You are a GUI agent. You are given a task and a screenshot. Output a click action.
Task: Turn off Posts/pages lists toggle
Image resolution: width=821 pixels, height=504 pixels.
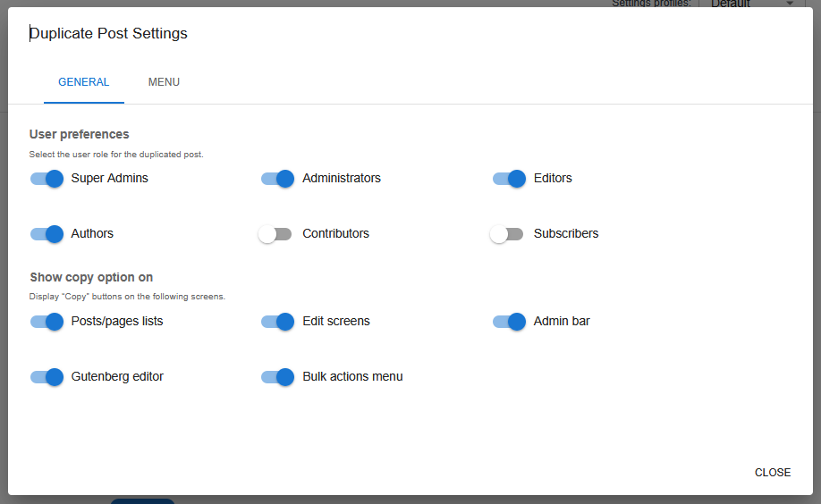point(47,322)
